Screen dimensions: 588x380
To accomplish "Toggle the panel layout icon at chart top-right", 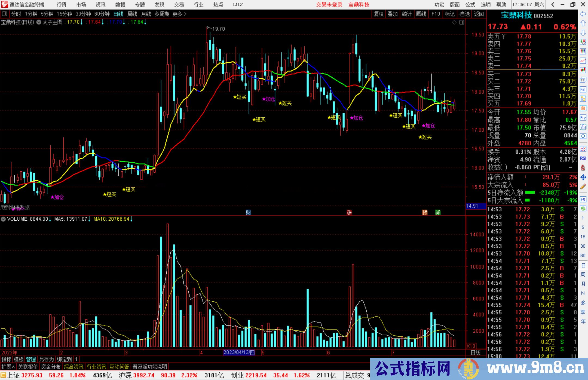I will pos(462,22).
